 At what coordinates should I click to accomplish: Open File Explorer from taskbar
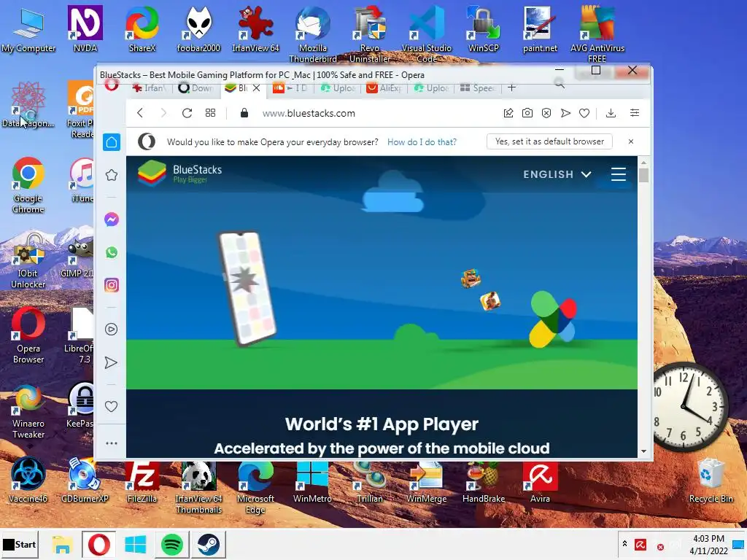[62, 544]
